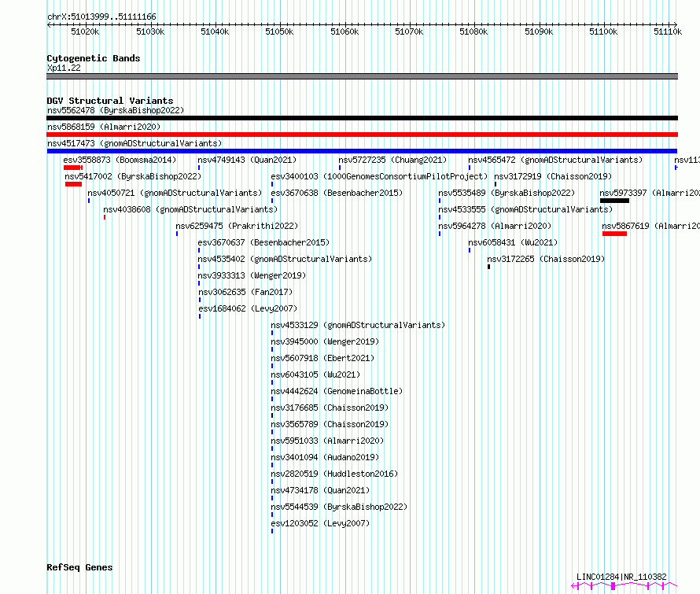
Task: Select nsv5867619 (Almarri2020) variant label
Action: [x=651, y=226]
